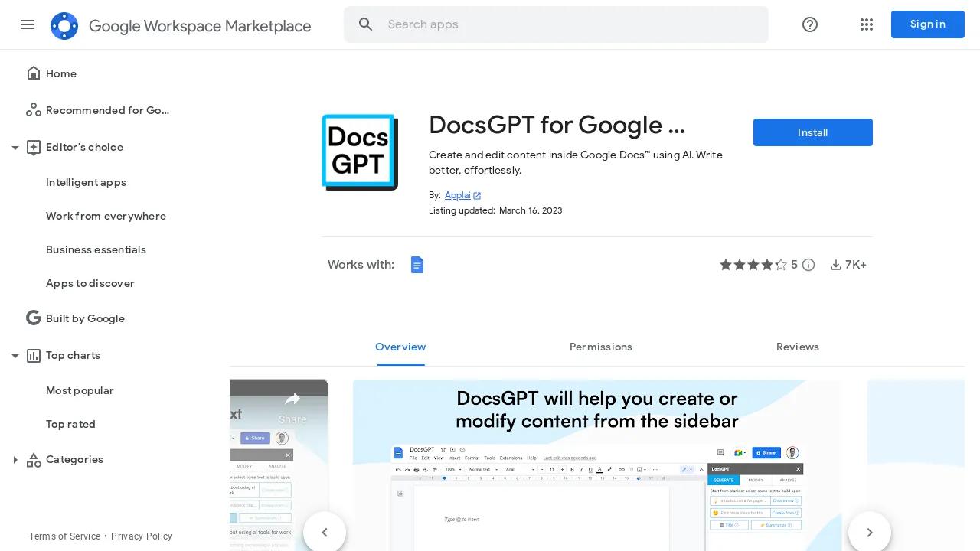980x551 pixels.
Task: Click the star rating display
Action: pyautogui.click(x=753, y=265)
